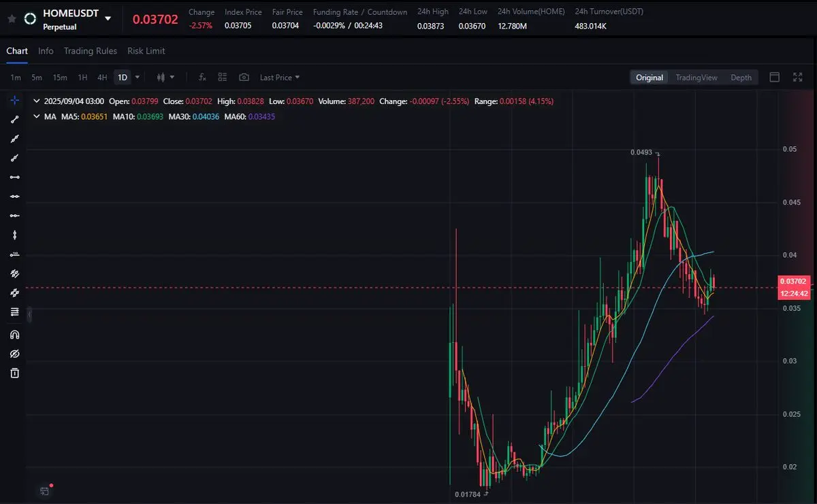Click the HOMEUSDT coin logo

click(30, 19)
